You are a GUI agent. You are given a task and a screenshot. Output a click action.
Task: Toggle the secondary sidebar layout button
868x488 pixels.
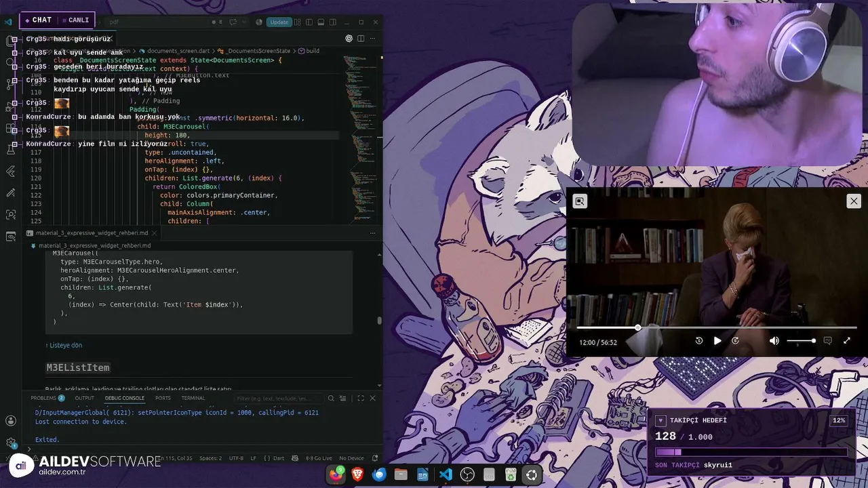(x=332, y=22)
